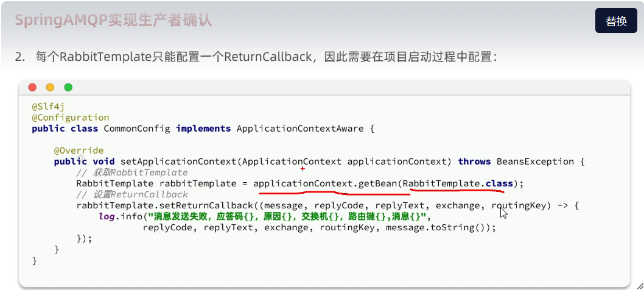The image size is (644, 290).
Task: Click the 获取RabbitTemplate comment line
Action: [x=132, y=173]
